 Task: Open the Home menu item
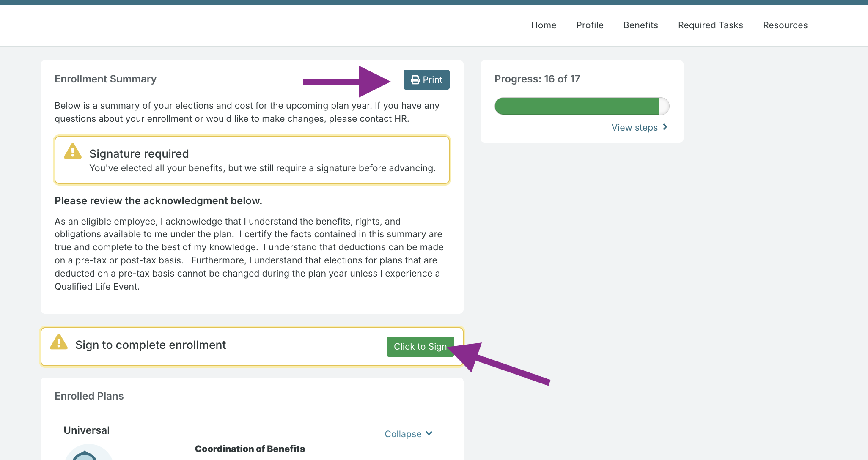(544, 25)
